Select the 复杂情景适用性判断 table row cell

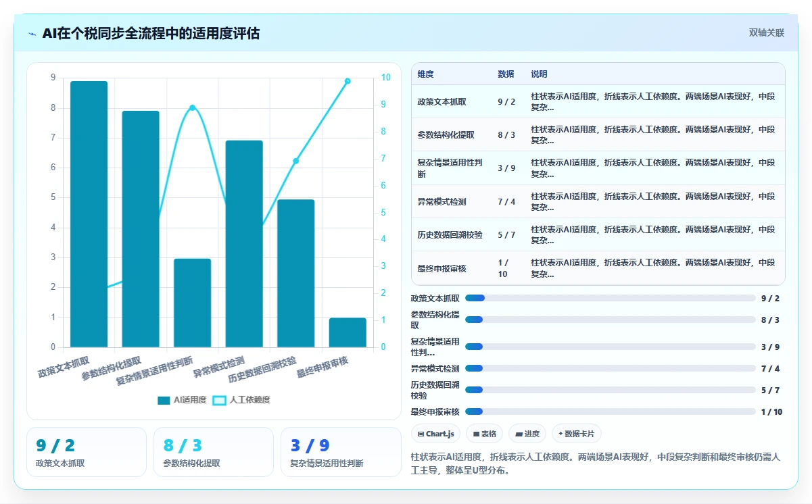451,168
